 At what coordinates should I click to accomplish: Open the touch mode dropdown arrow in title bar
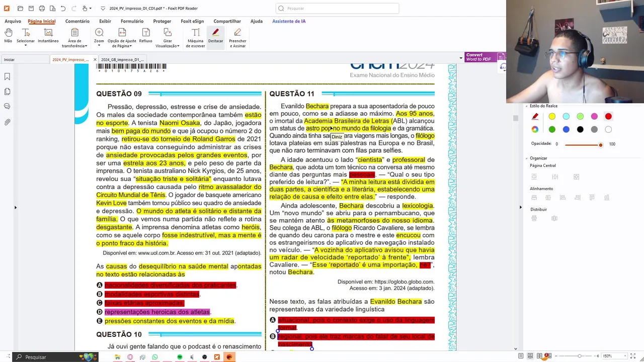point(91,9)
